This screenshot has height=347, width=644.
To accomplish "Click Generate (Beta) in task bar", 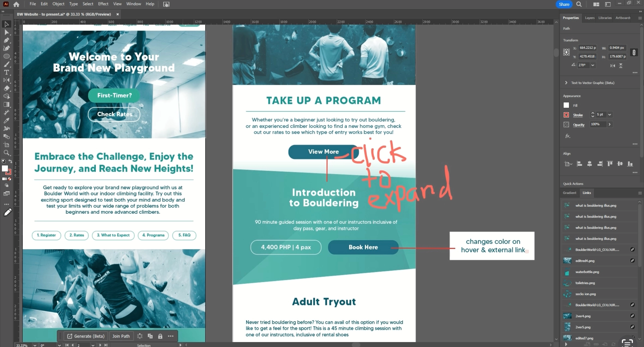I will click(86, 336).
